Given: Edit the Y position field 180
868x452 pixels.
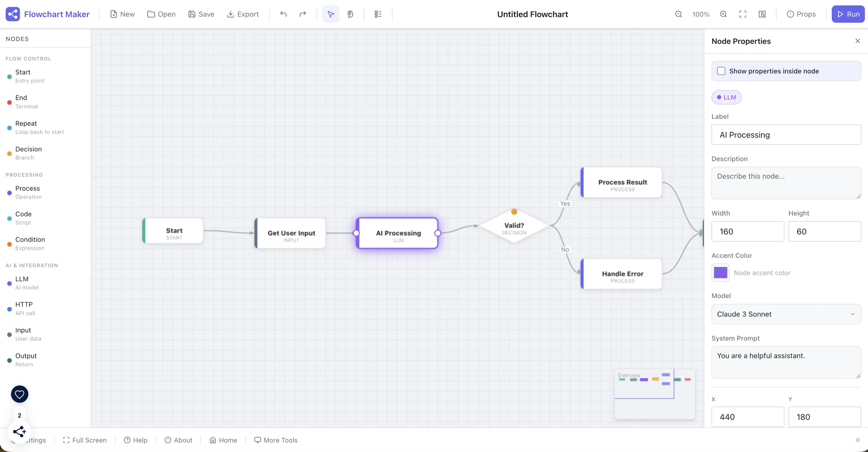Looking at the screenshot, I should point(825,417).
